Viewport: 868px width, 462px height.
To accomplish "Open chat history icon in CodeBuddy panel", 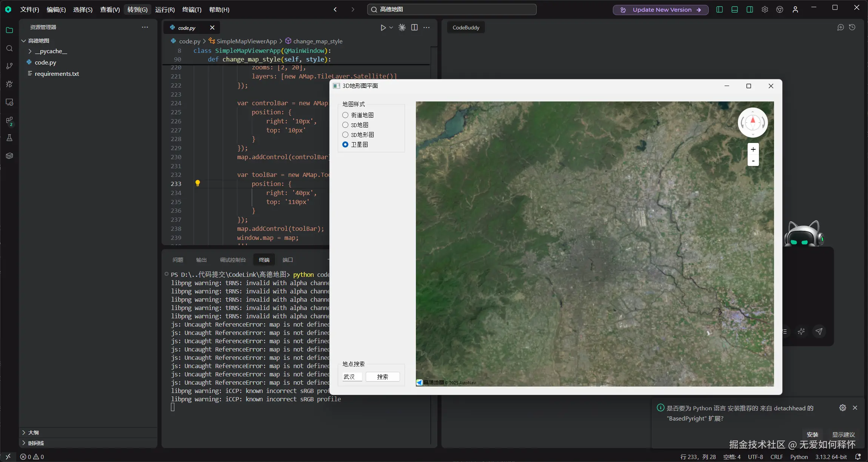I will click(x=852, y=27).
